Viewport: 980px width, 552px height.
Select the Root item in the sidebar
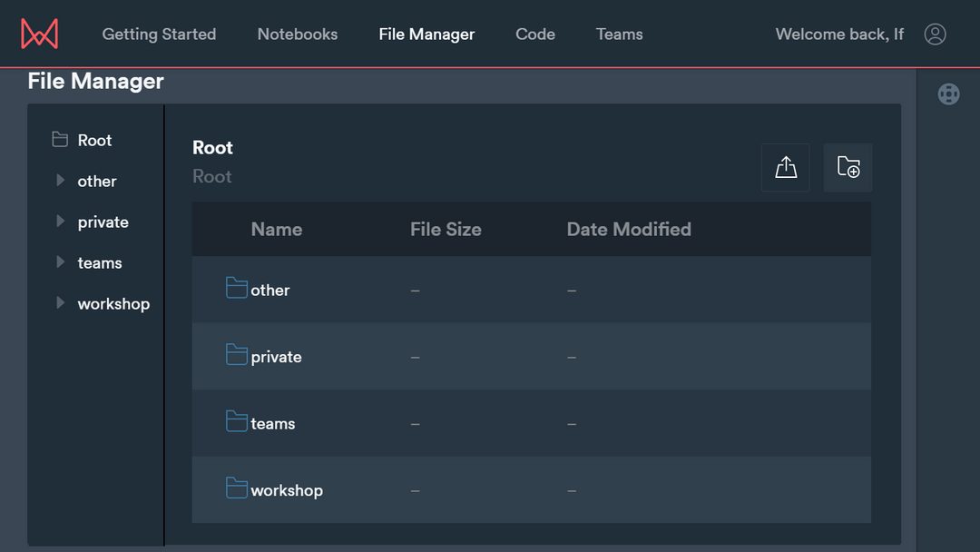[94, 140]
